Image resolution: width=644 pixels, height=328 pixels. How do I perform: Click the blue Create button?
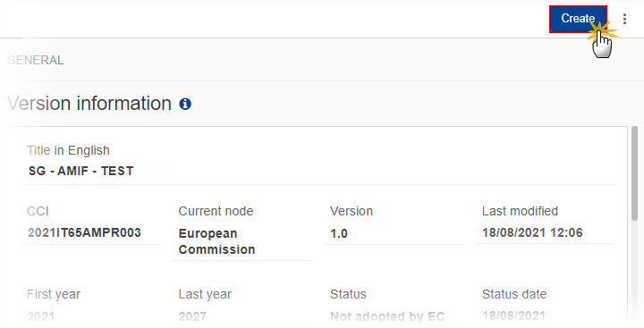[578, 19]
